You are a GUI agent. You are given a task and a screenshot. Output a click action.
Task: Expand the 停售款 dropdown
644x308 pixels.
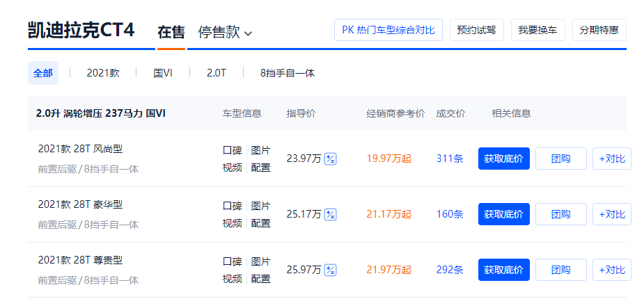(x=225, y=33)
